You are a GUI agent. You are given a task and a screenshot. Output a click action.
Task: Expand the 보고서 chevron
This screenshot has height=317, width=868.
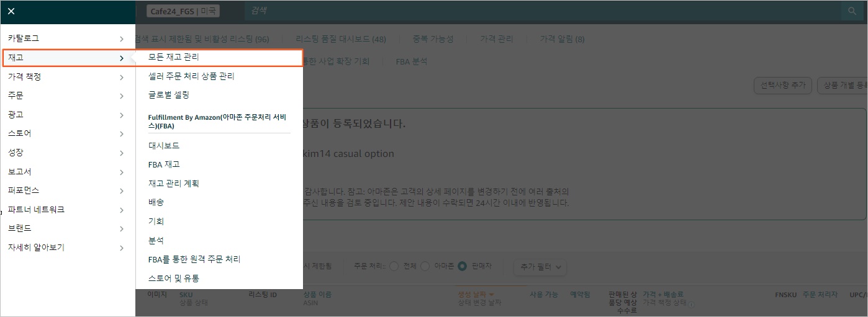coord(121,172)
